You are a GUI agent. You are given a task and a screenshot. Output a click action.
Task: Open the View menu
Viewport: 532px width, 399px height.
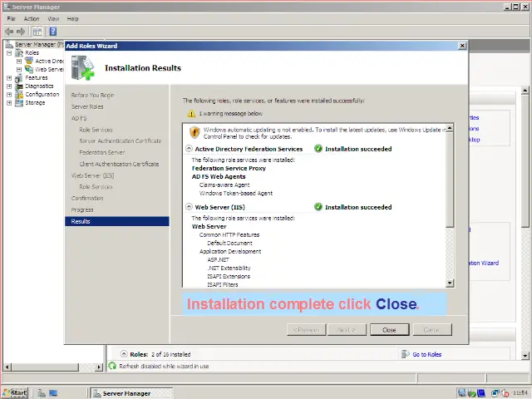point(53,18)
